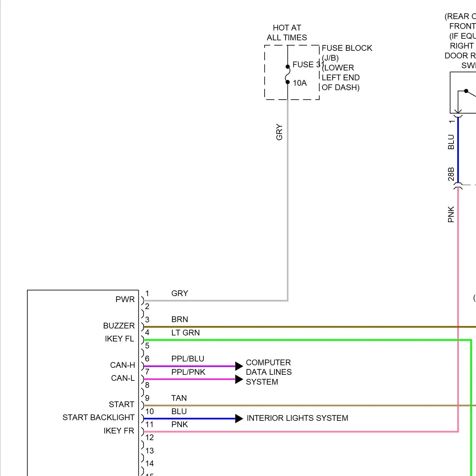Click the BRN wire color label
This screenshot has height=476, width=476.
(180, 319)
